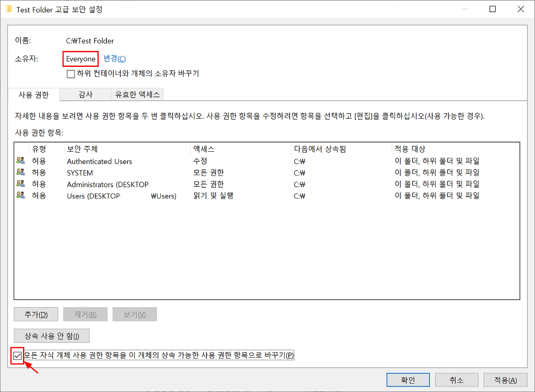Click the folder icon in the title bar
Viewport: 535px width, 392px height.
[x=9, y=9]
